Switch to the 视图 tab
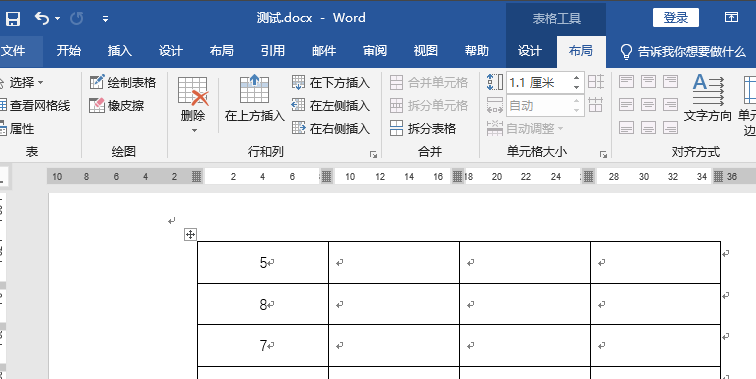Viewport: 756px width, 379px height. [x=426, y=51]
